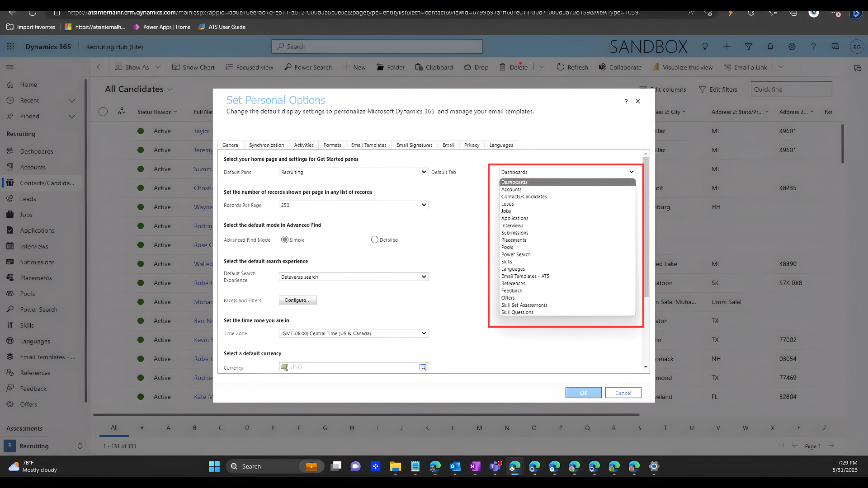Select the Detailed advanced find mode

tap(374, 239)
